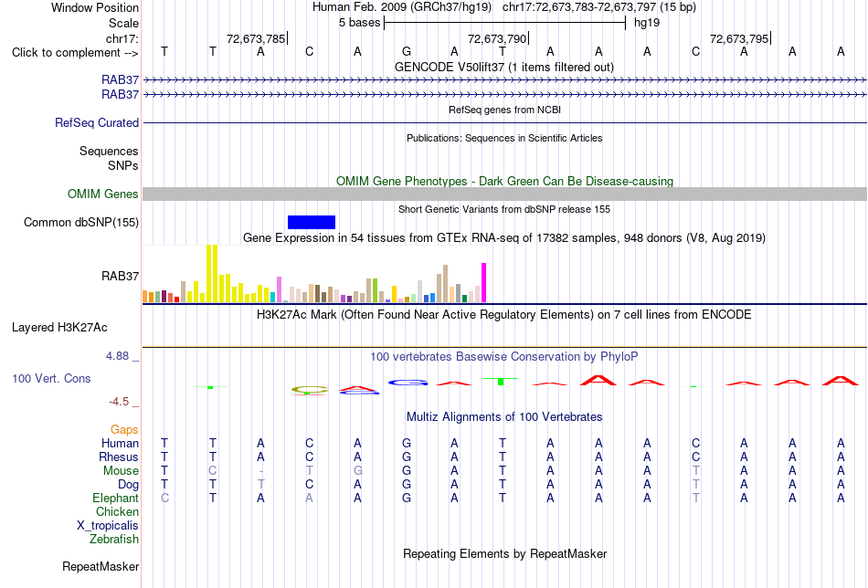
Task: Click the -4.5 lower scale value
Action: tap(119, 402)
